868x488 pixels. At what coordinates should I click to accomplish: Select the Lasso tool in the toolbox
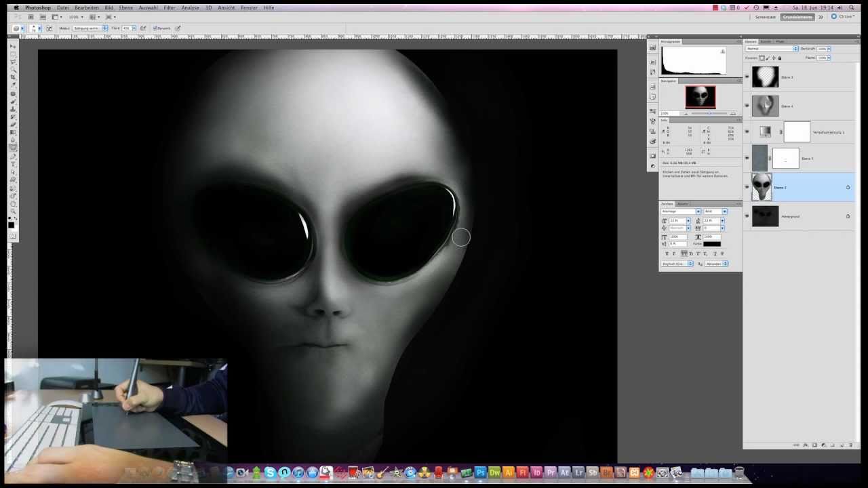click(13, 62)
